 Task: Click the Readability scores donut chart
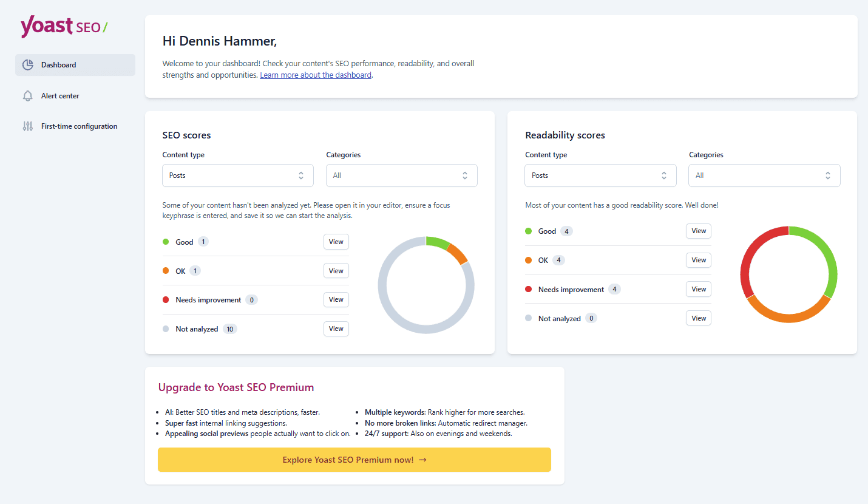point(788,274)
